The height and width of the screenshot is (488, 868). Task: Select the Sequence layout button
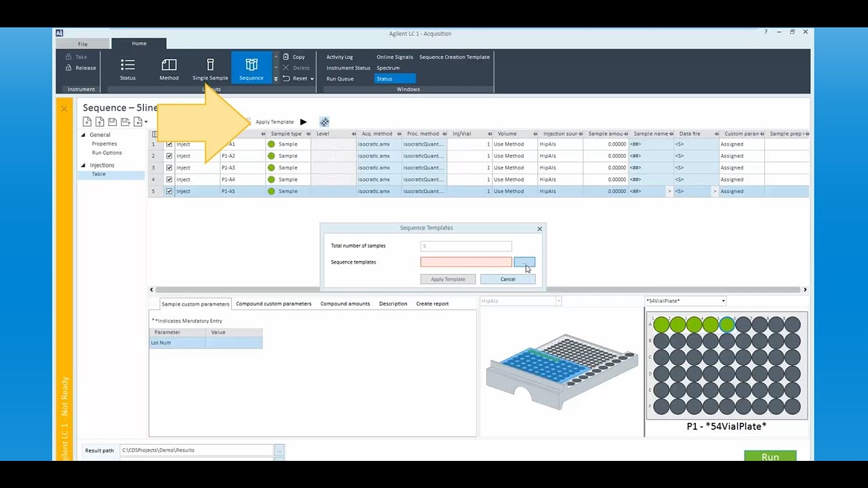(x=251, y=69)
